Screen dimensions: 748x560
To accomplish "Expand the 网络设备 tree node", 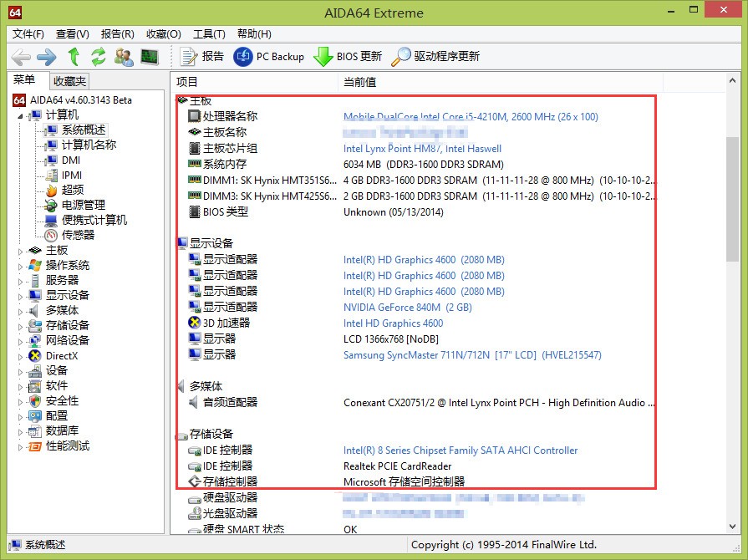I will click(21, 341).
